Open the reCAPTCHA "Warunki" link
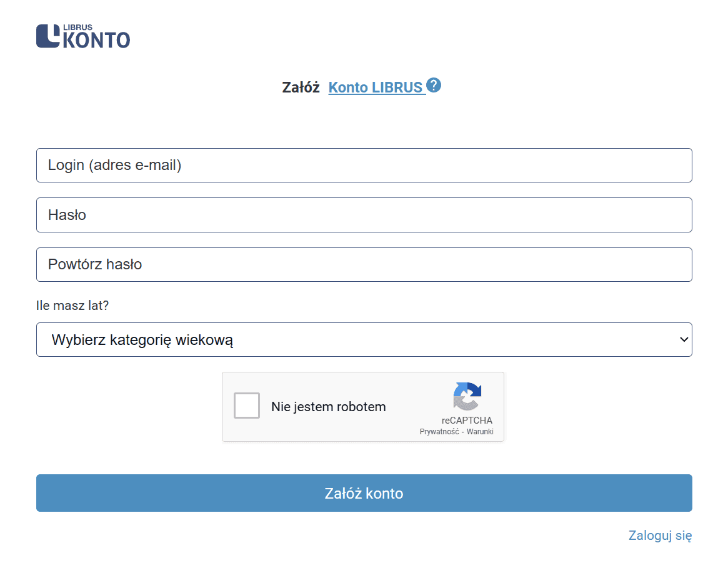The height and width of the screenshot is (563, 728). 480,432
